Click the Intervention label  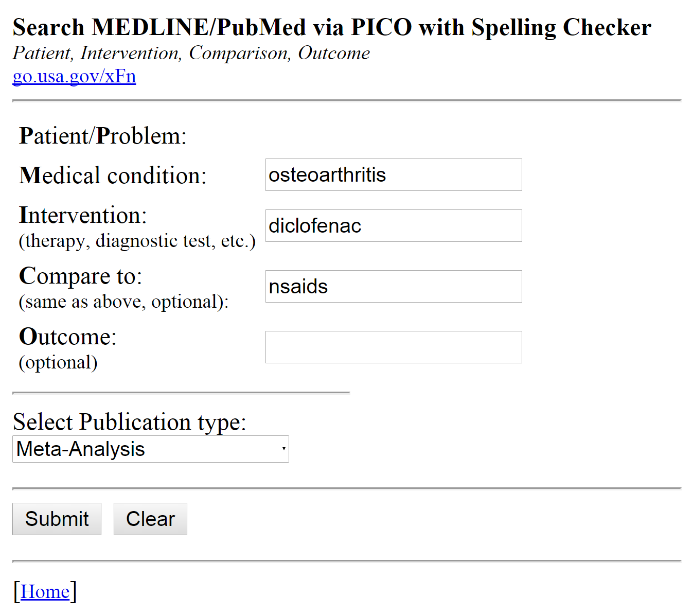click(83, 216)
